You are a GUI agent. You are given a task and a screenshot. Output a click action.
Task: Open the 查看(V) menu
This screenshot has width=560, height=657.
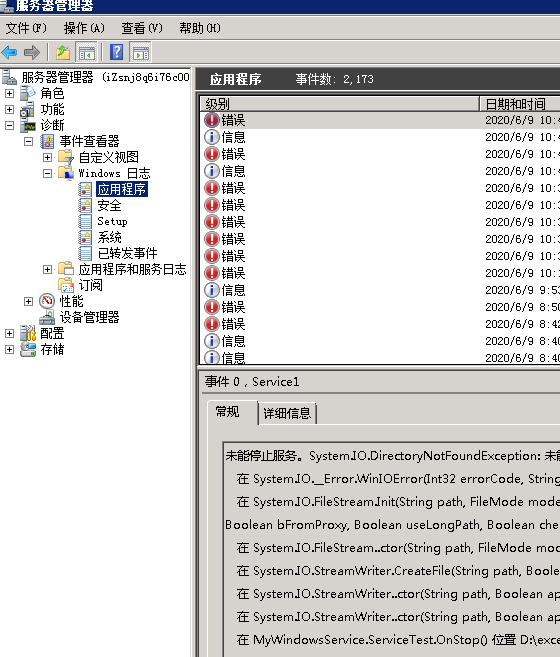click(x=142, y=28)
